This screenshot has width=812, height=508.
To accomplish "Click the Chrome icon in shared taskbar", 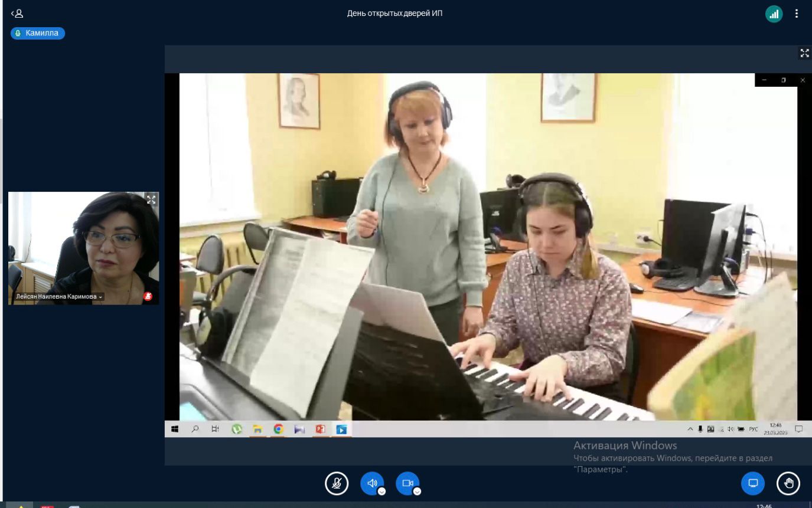I will [278, 430].
